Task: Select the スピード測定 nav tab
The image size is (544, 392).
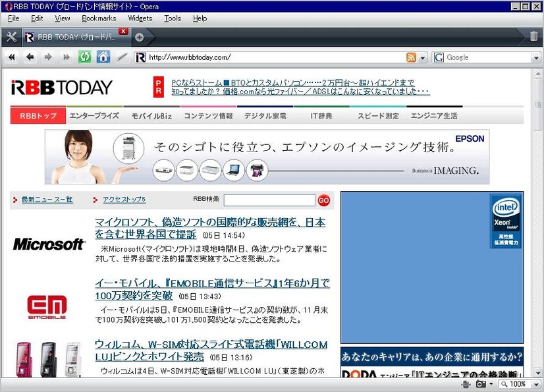Action: point(378,115)
